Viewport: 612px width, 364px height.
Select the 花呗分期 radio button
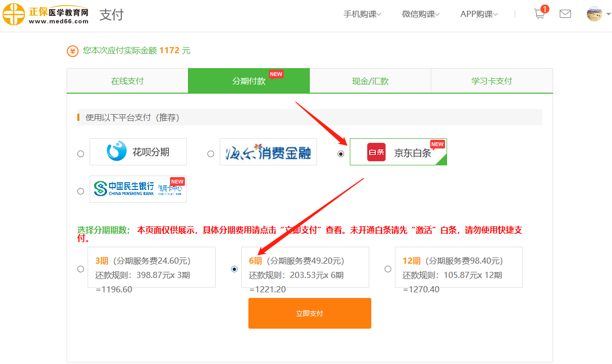click(x=80, y=154)
